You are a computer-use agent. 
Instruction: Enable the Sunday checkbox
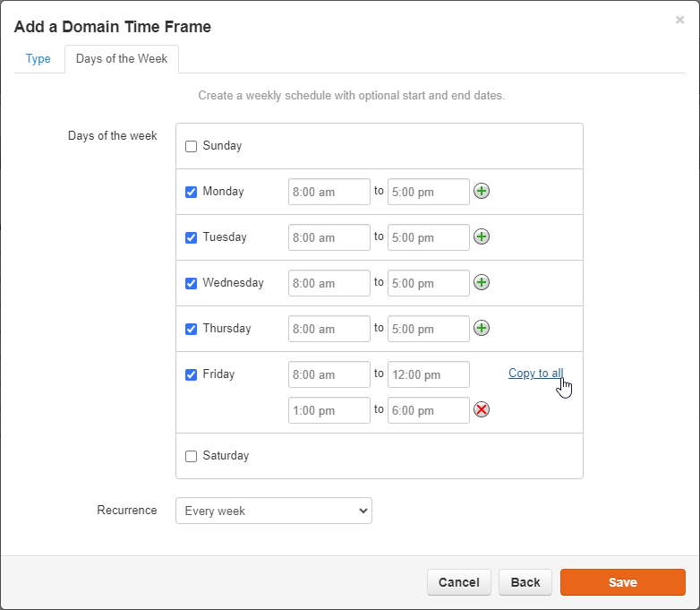191,146
